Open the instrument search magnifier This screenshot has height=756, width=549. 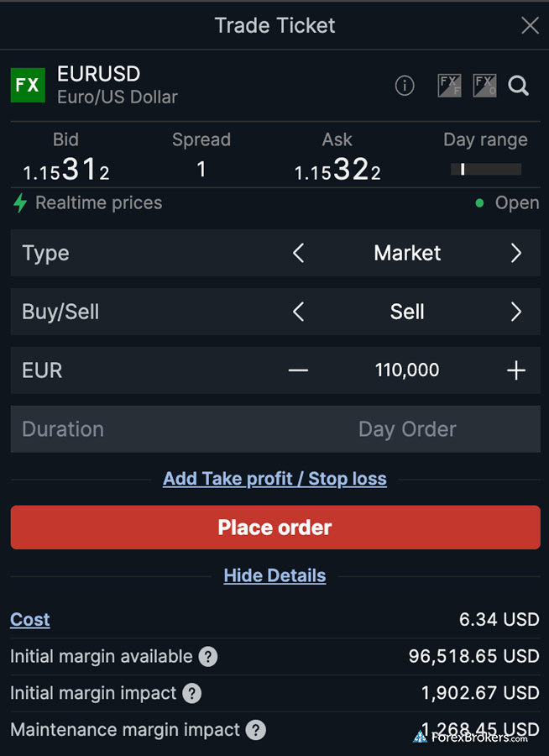(519, 86)
